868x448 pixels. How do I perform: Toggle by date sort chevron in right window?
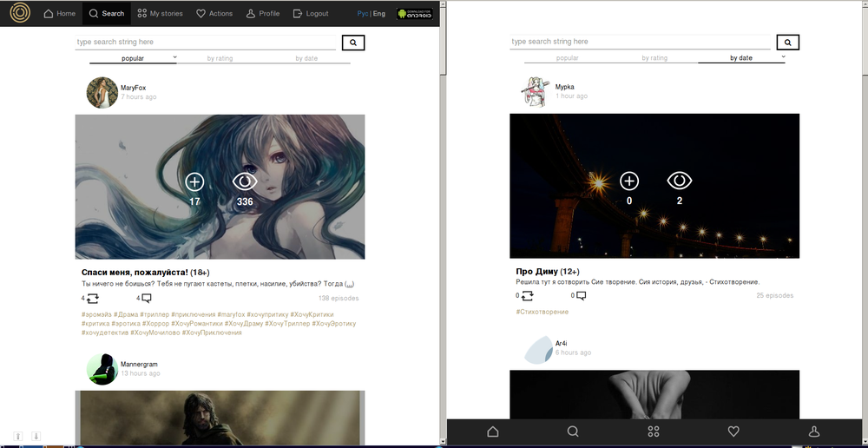pyautogui.click(x=783, y=56)
